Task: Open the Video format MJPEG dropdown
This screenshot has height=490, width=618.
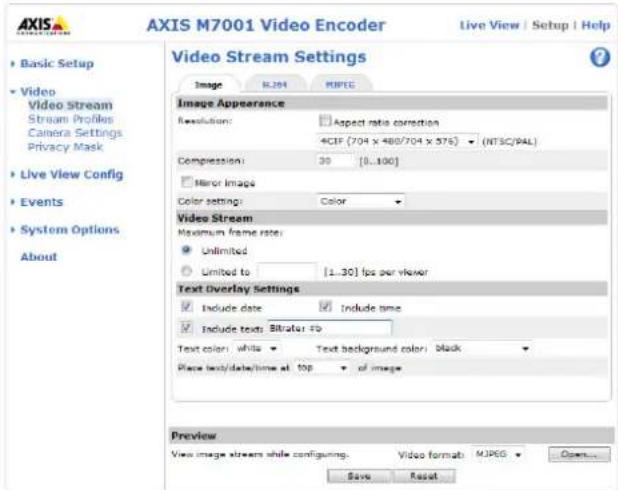Action: 498,454
